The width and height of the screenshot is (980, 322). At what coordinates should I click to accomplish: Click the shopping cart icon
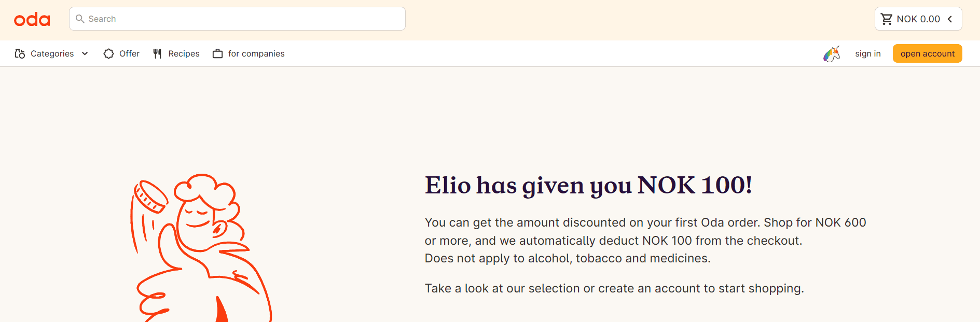pyautogui.click(x=887, y=19)
